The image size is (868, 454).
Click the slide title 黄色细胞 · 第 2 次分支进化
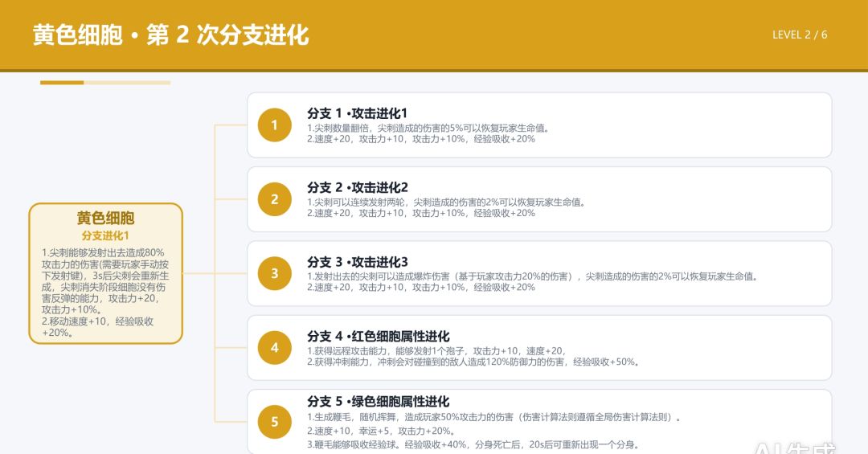[x=170, y=35]
